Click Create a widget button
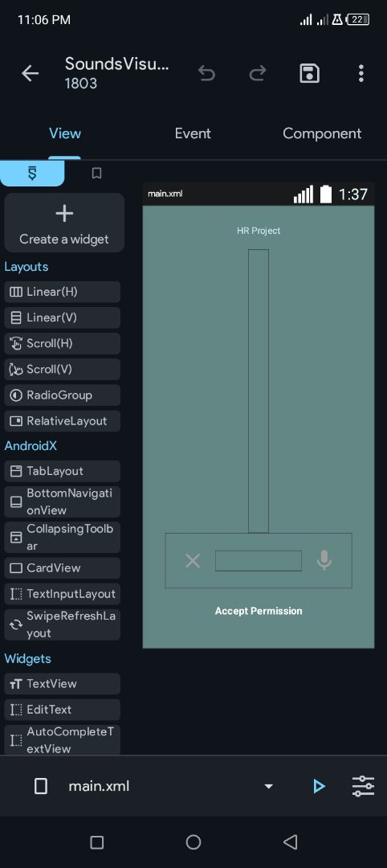The width and height of the screenshot is (387, 868). [x=64, y=223]
